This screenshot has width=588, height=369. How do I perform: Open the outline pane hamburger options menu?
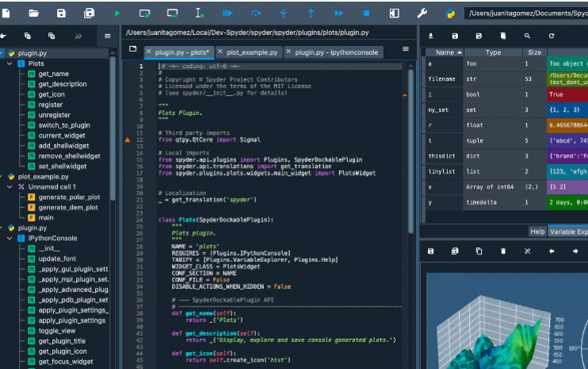point(108,36)
